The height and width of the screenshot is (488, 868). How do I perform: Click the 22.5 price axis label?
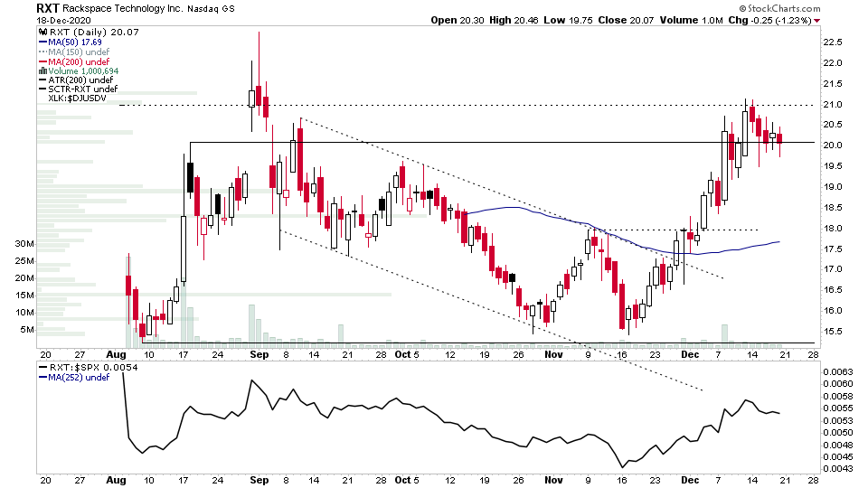[833, 42]
